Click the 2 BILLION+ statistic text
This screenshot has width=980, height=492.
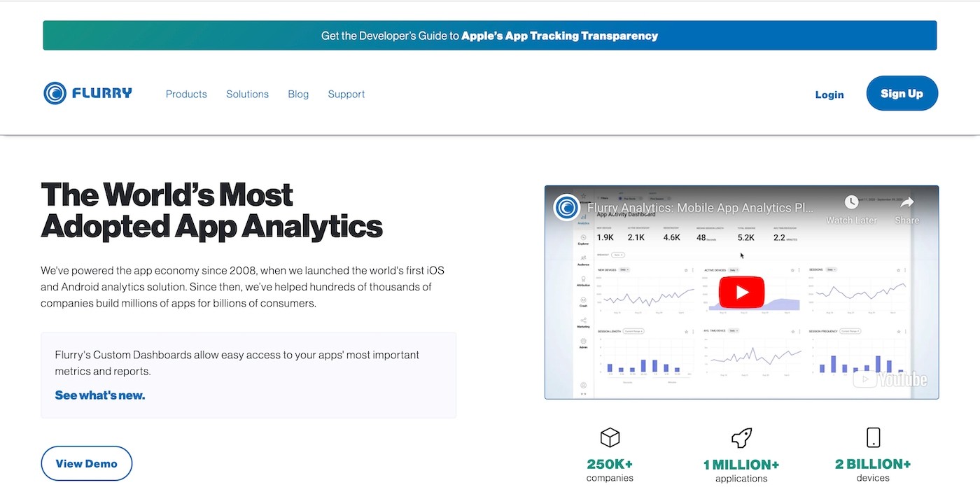pos(873,464)
